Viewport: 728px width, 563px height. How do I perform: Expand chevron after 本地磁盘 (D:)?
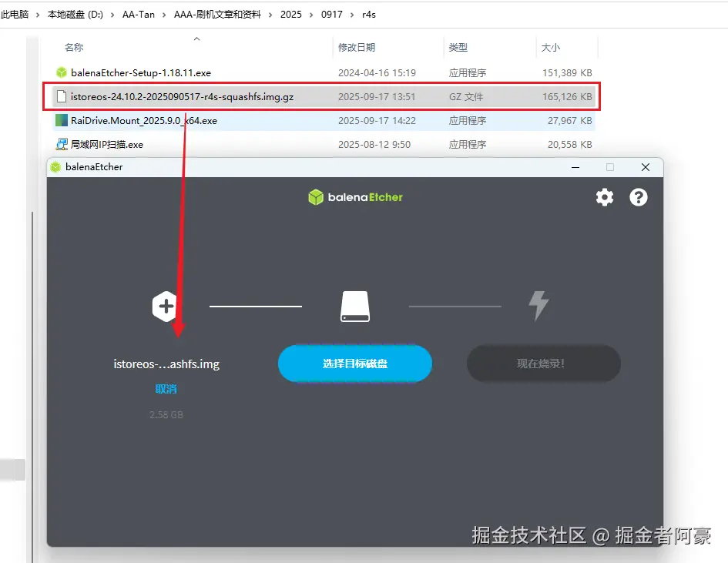pos(112,15)
